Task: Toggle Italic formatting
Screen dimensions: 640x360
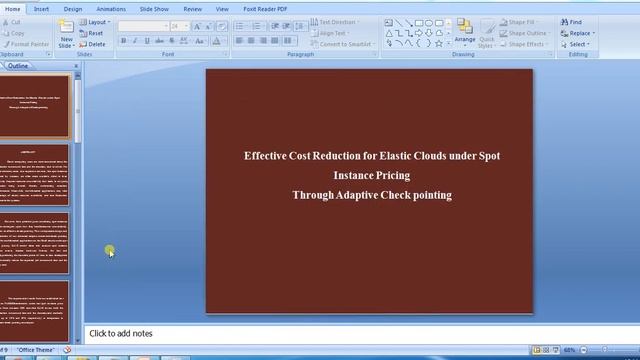Action: point(135,41)
